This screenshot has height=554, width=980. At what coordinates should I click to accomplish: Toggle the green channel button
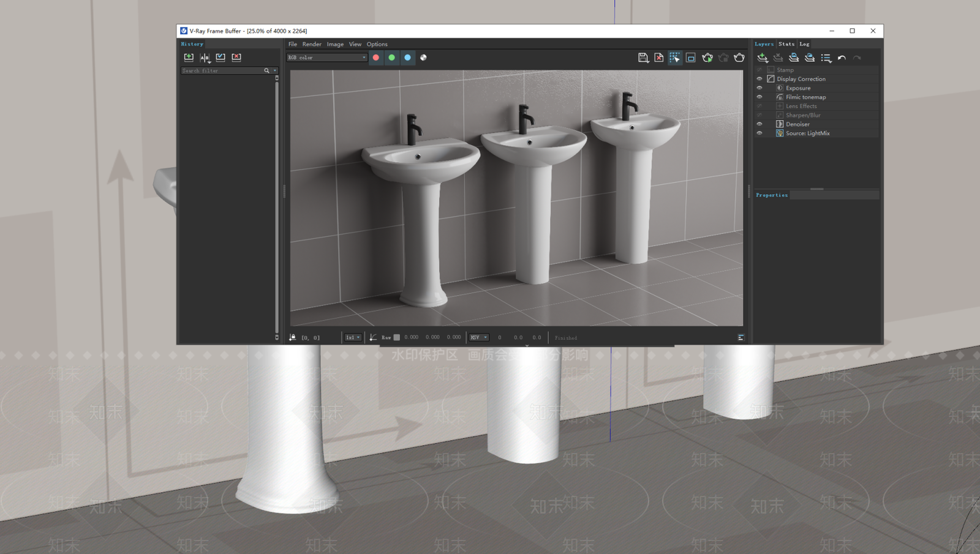[392, 58]
